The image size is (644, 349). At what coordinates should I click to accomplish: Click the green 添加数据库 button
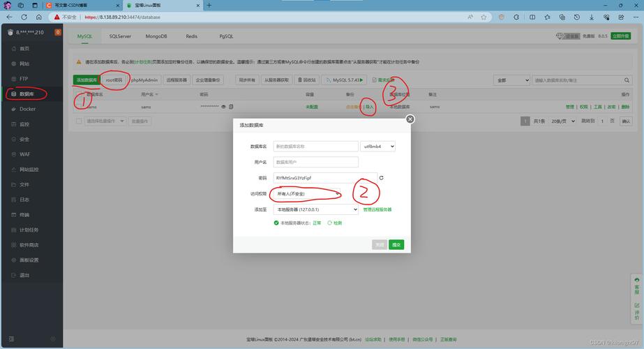click(x=87, y=80)
